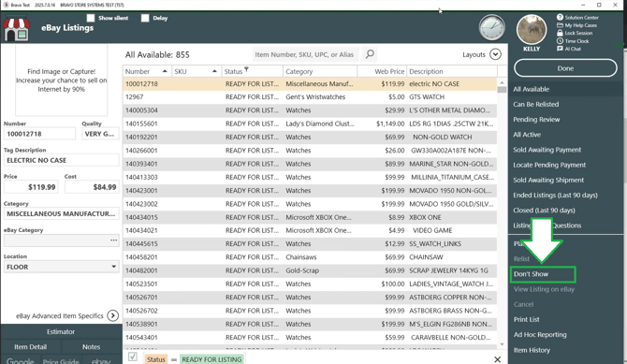Click the Tag Description field
The width and height of the screenshot is (627, 364).
61,160
